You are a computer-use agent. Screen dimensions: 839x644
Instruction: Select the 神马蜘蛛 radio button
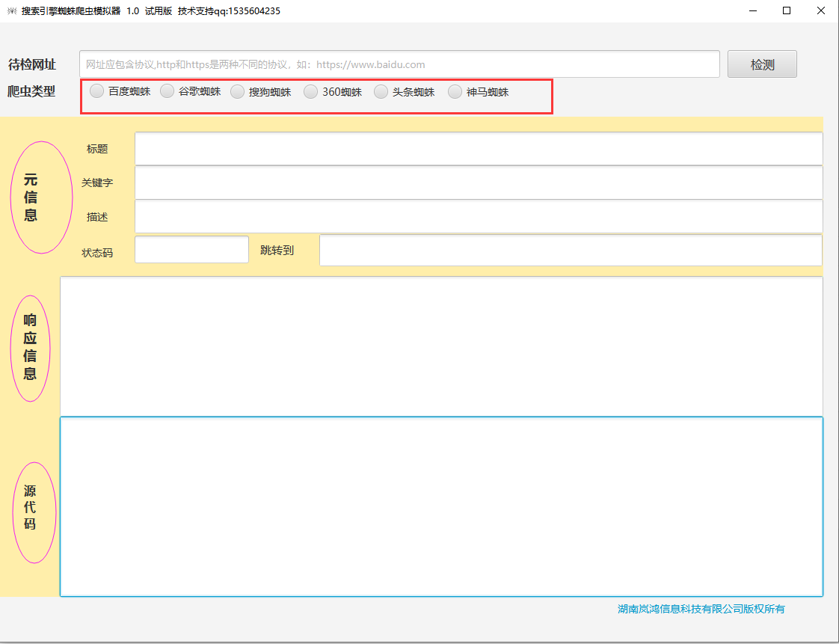pyautogui.click(x=455, y=92)
